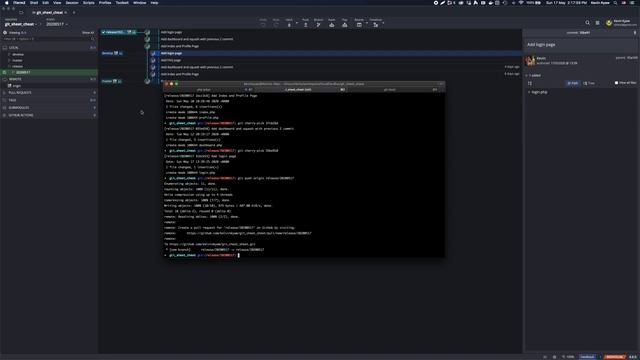640x360 pixels.
Task: Click the Wi-Fi icon in menu bar
Action: click(x=521, y=2)
